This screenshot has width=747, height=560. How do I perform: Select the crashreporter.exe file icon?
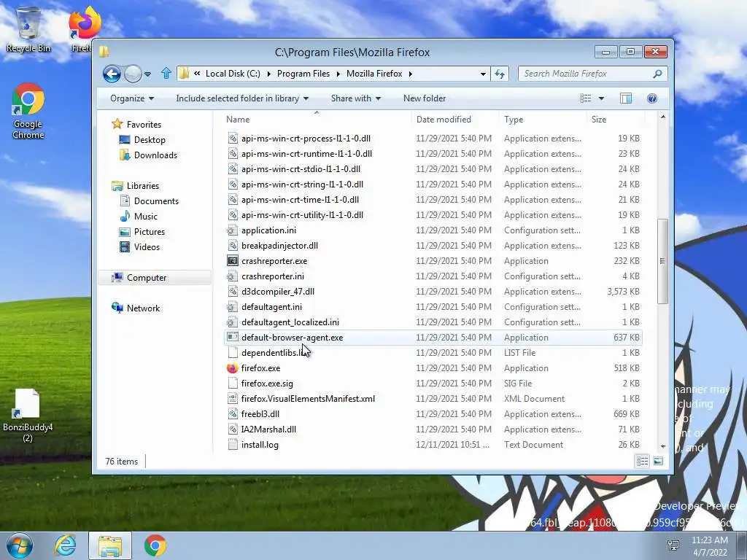coord(233,261)
